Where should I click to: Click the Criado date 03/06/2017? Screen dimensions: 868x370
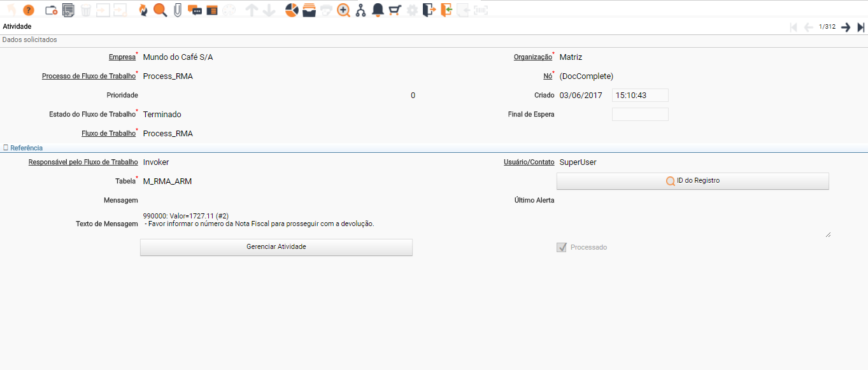point(581,96)
